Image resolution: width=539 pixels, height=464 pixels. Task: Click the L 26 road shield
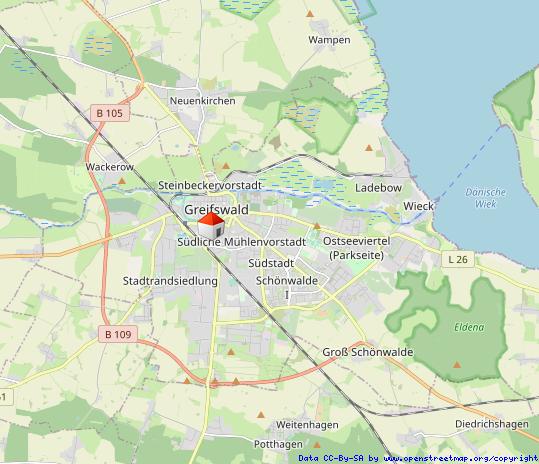point(458,259)
